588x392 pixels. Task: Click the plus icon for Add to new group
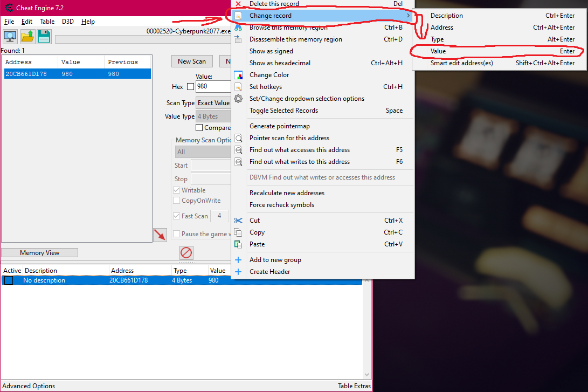pos(238,260)
